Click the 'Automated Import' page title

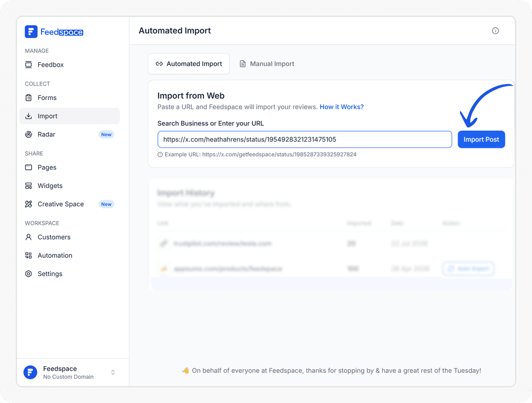pos(175,31)
